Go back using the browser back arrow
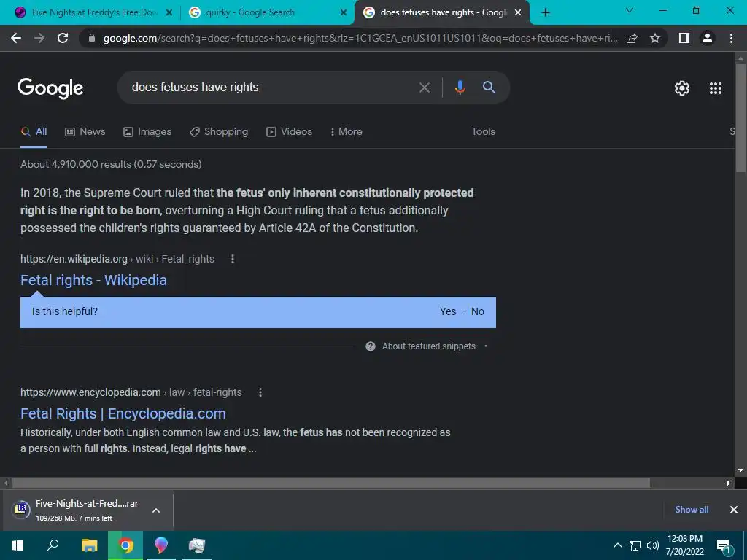Image resolution: width=747 pixels, height=560 pixels. pos(16,38)
